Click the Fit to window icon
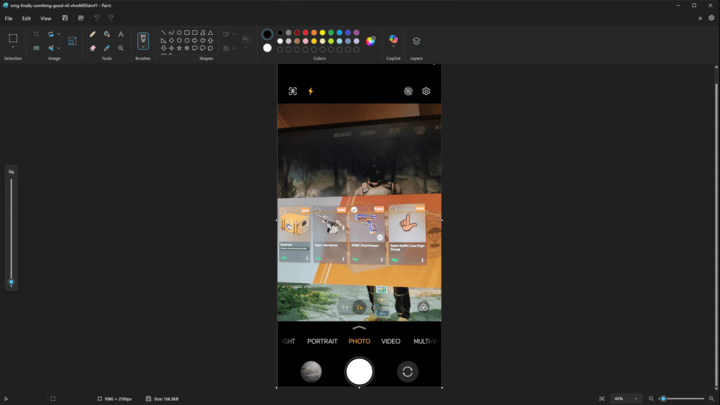The image size is (720, 405). point(602,399)
